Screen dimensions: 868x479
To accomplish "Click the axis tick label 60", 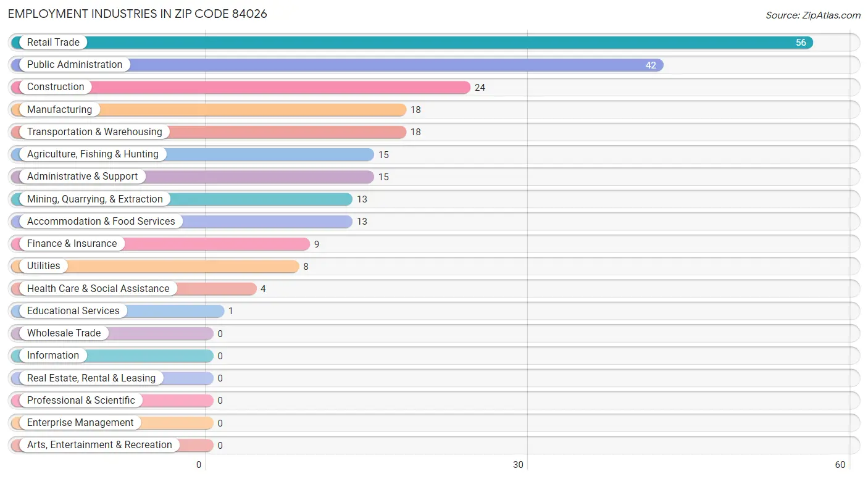I will [840, 465].
